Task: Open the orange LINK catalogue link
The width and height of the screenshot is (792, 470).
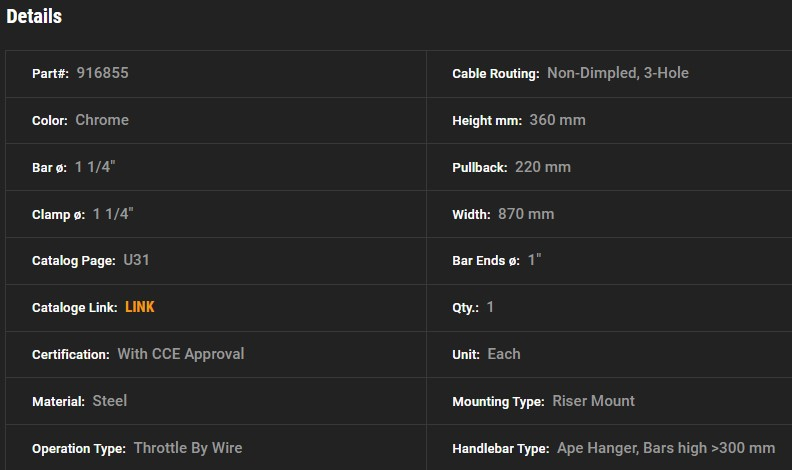Action: pos(140,307)
